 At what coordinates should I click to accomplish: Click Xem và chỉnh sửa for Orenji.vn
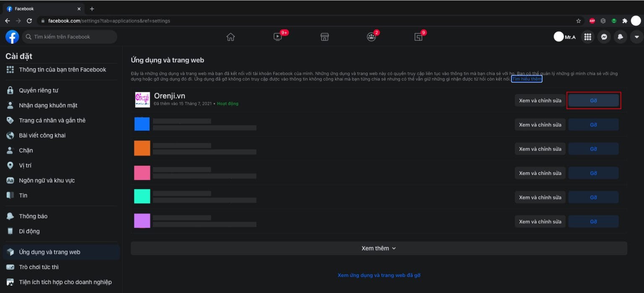540,101
